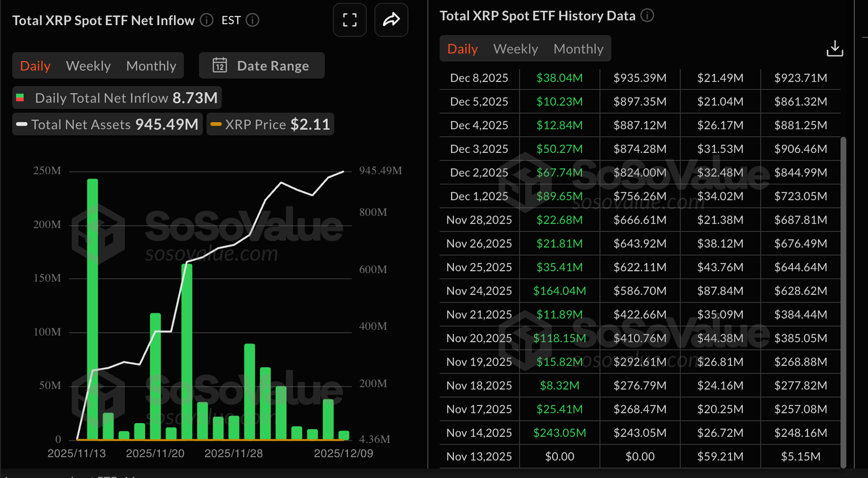Open the Date Range picker
This screenshot has height=478, width=868.
point(262,66)
